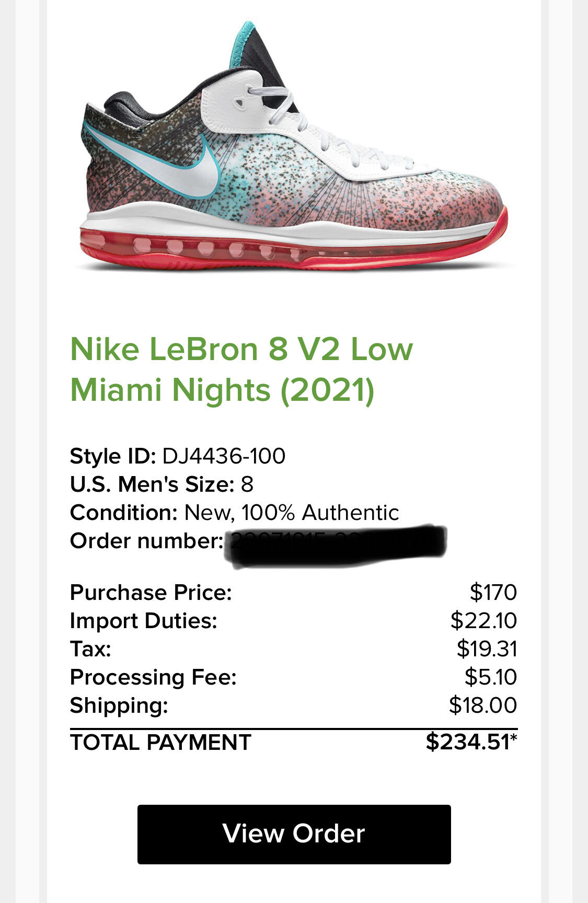The width and height of the screenshot is (588, 903).
Task: Click the $5.10 processing fee amount
Action: pos(491,677)
